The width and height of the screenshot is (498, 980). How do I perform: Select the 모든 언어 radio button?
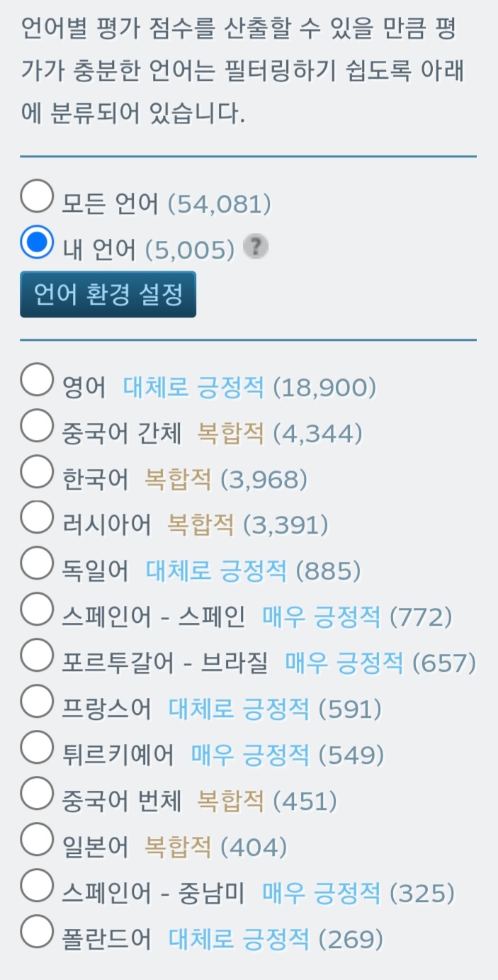(38, 196)
